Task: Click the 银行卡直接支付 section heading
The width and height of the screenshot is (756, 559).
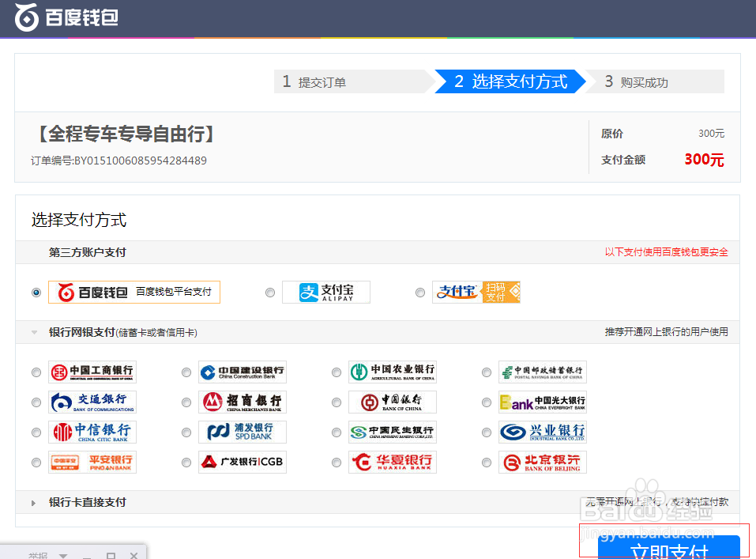Action: [x=87, y=502]
